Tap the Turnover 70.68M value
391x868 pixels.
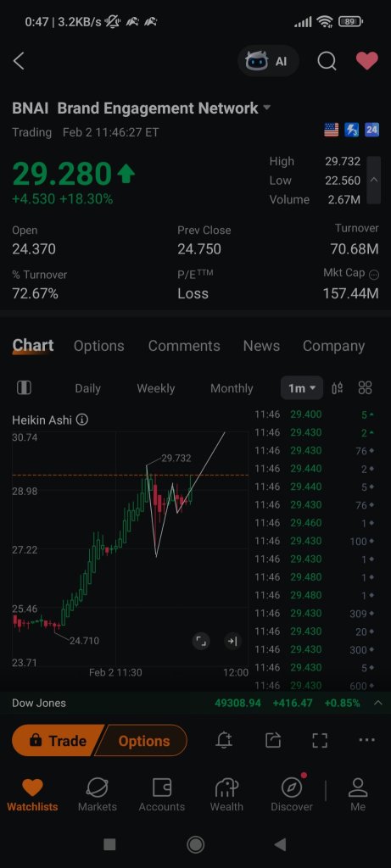click(x=355, y=249)
